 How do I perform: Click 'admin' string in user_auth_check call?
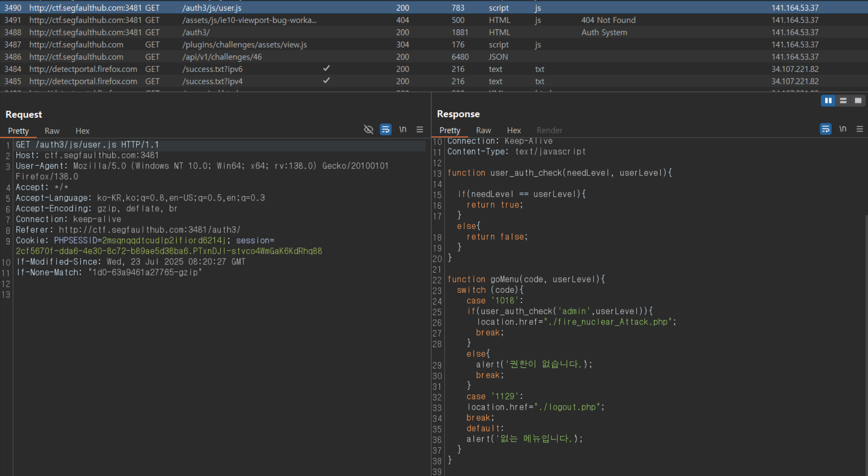(574, 311)
